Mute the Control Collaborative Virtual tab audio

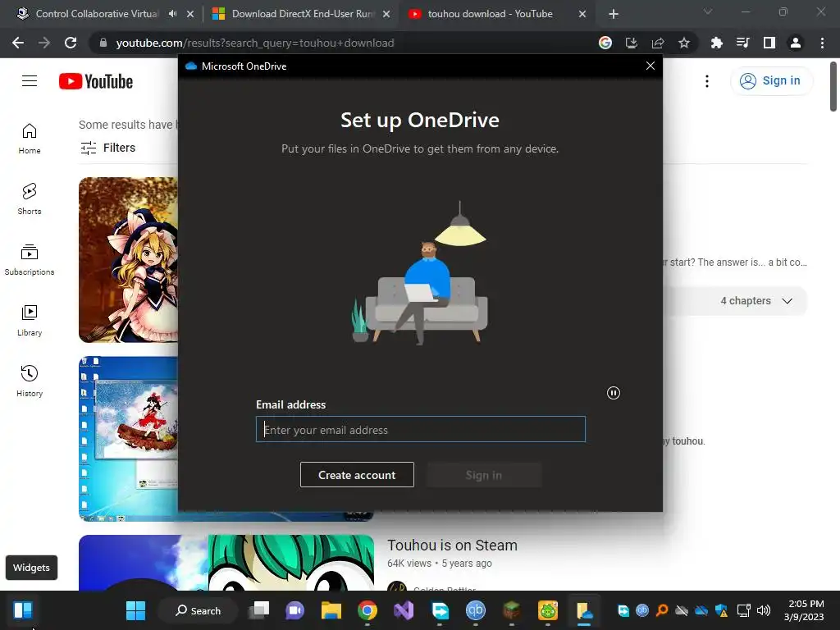click(x=172, y=14)
